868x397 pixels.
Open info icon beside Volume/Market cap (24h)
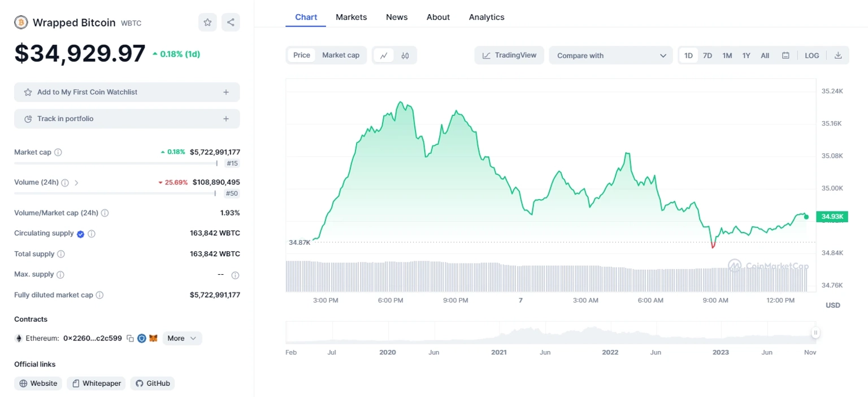105,213
